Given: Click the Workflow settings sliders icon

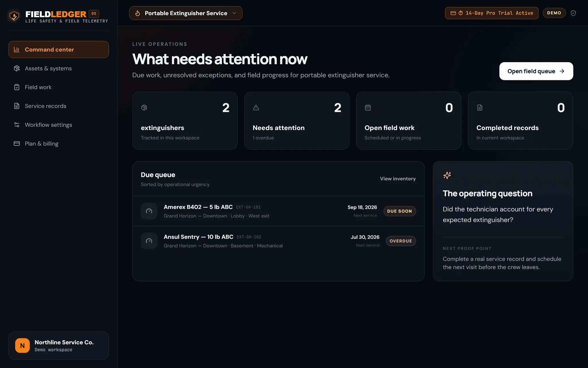Looking at the screenshot, I should pyautogui.click(x=17, y=125).
